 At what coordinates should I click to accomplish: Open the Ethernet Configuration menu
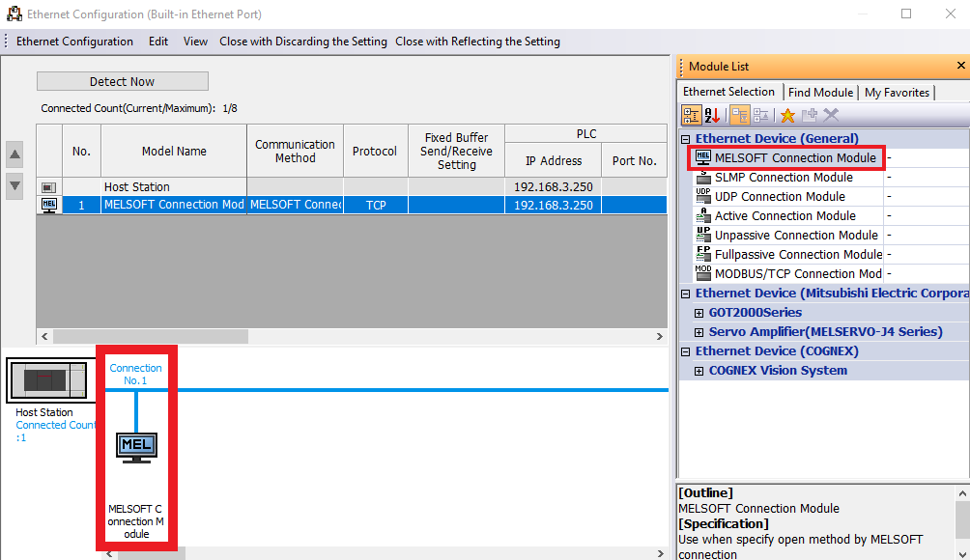click(x=74, y=42)
